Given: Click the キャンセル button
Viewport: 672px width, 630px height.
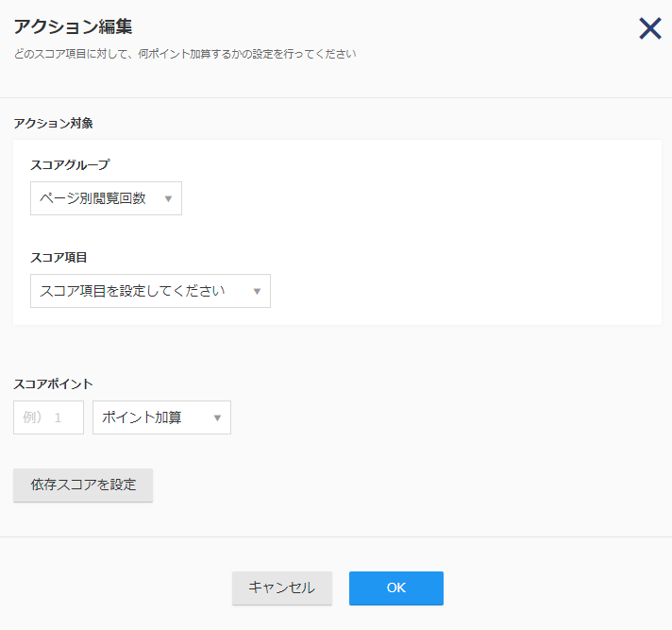Looking at the screenshot, I should 282,588.
